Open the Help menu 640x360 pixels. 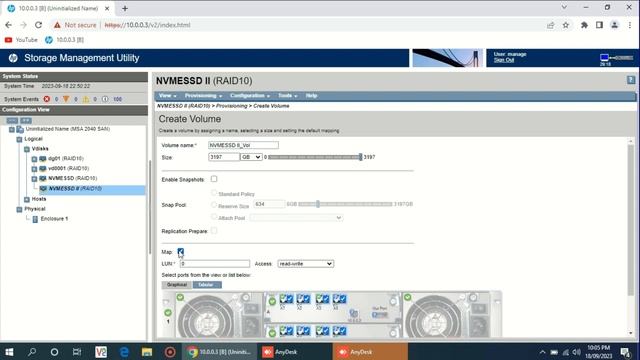coord(311,96)
